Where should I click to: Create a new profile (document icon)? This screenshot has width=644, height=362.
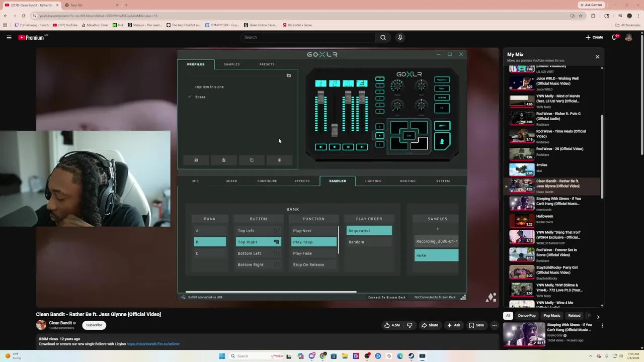224,160
